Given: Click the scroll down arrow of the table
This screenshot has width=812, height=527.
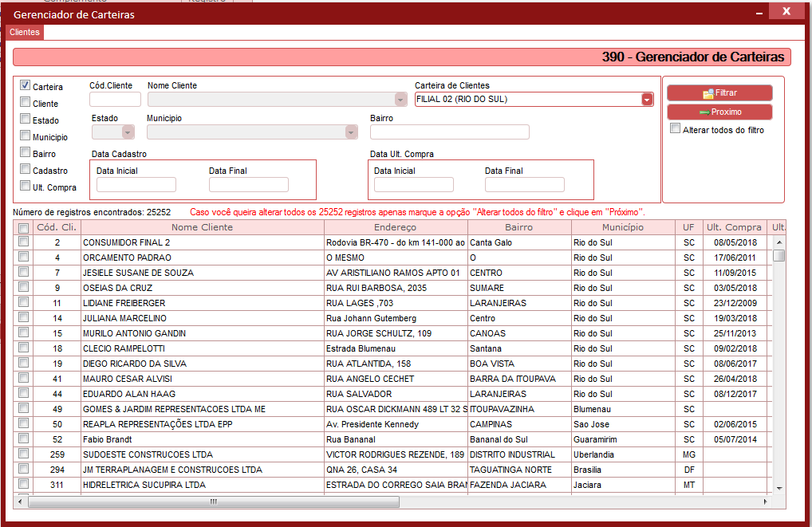Looking at the screenshot, I should tap(778, 488).
